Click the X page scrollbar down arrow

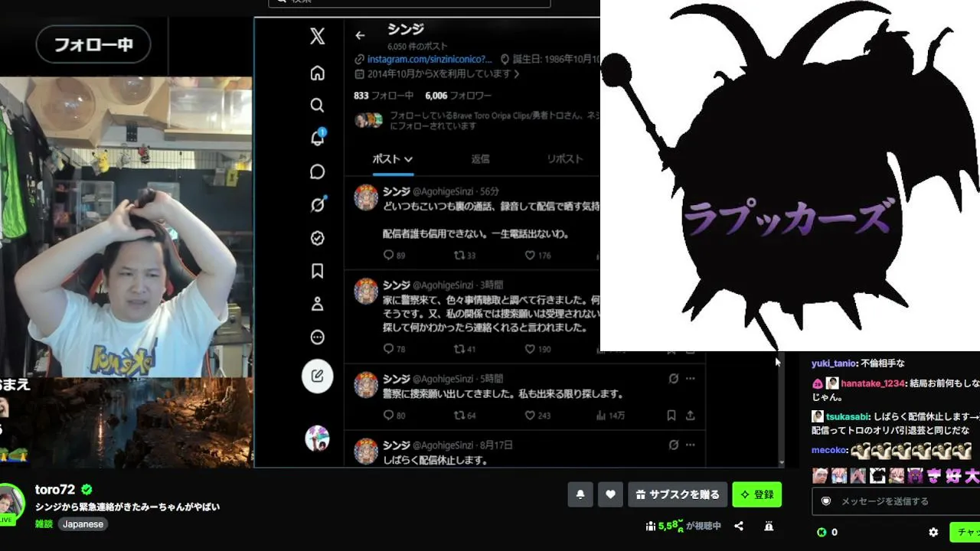point(781,463)
